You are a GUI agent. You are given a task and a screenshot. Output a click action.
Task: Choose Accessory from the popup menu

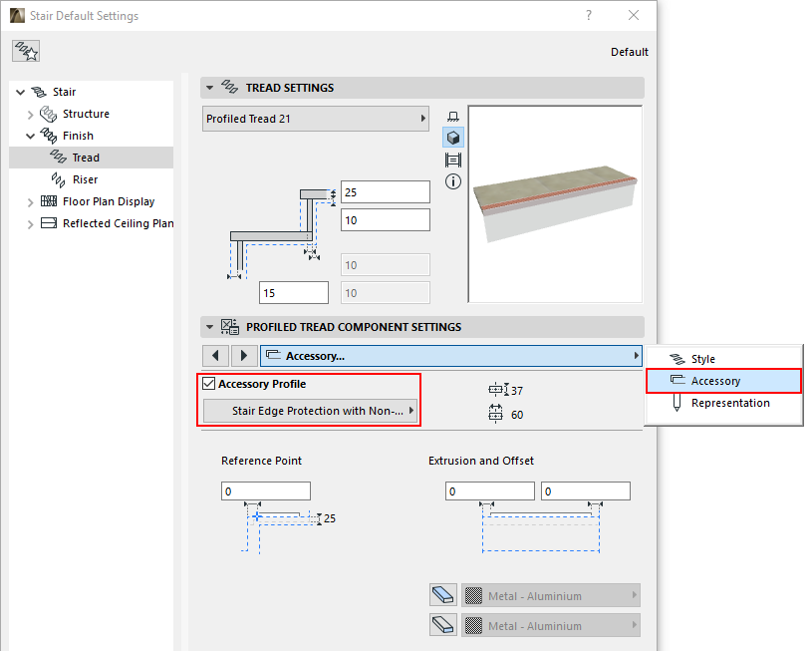[723, 381]
